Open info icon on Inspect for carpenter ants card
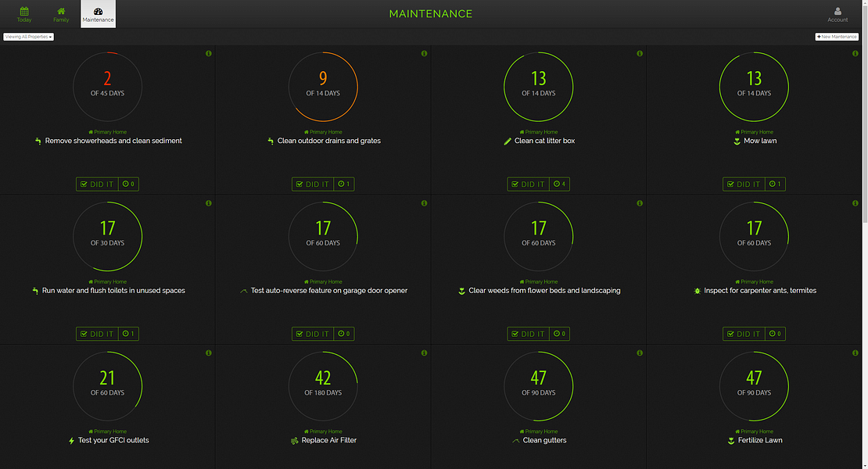 [x=855, y=203]
